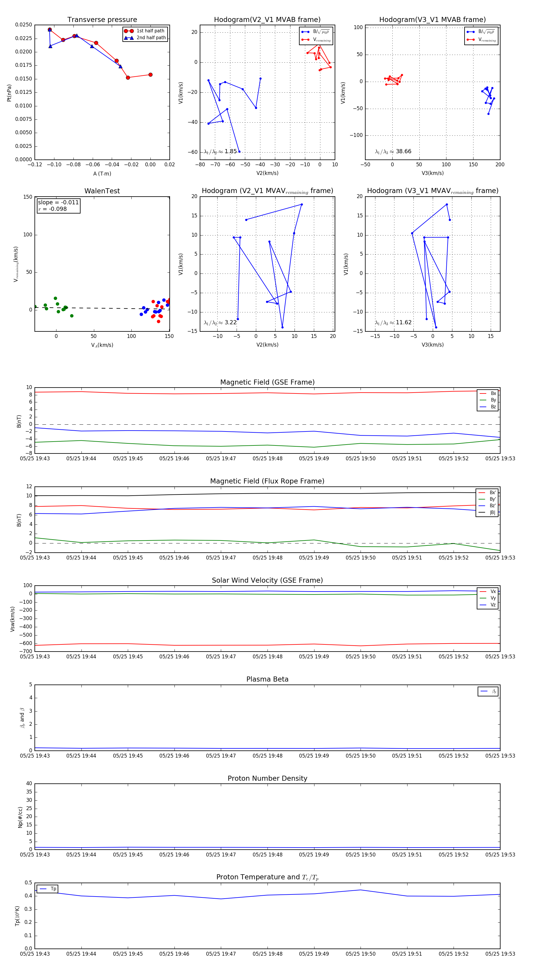Click the 'A (T·m)' x-axis label

(102, 173)
